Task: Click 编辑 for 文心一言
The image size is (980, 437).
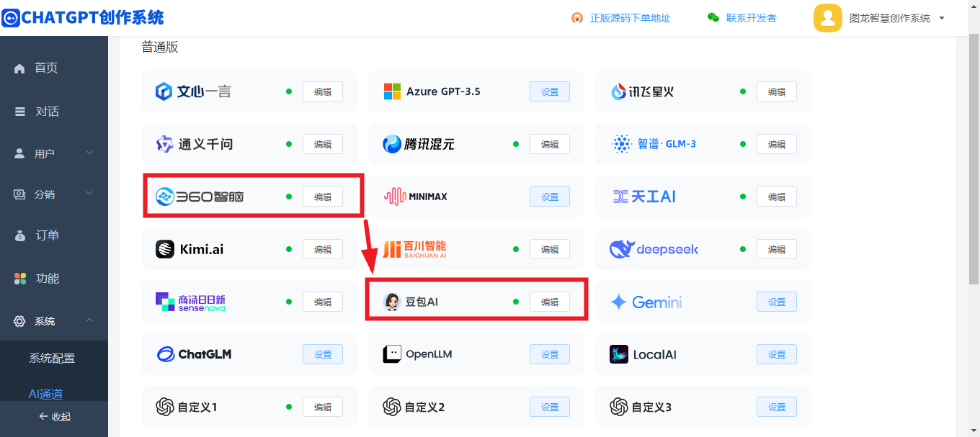Action: [x=323, y=91]
